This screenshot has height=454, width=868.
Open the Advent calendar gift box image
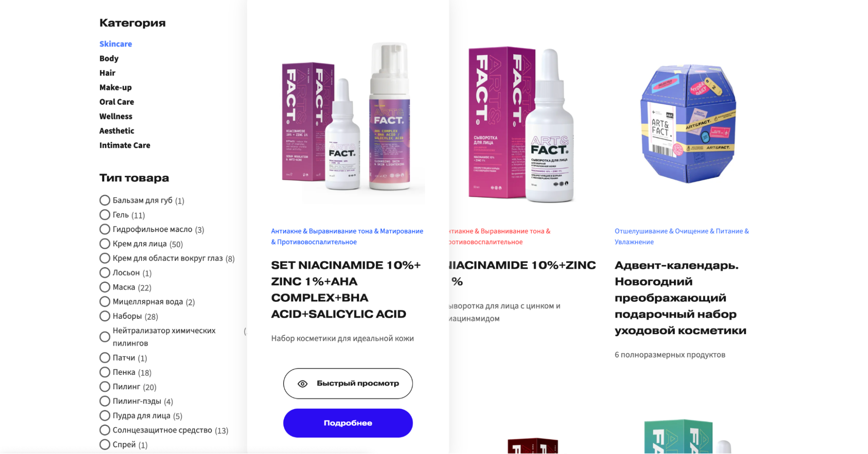[x=689, y=124]
